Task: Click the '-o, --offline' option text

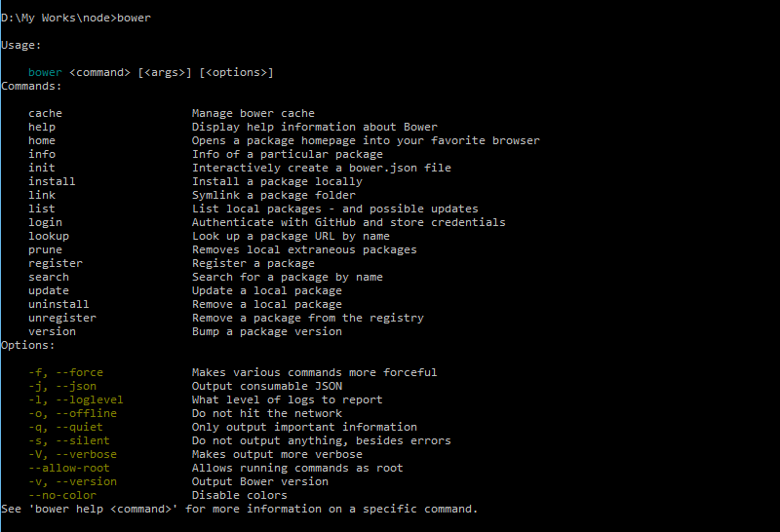Action: (73, 413)
